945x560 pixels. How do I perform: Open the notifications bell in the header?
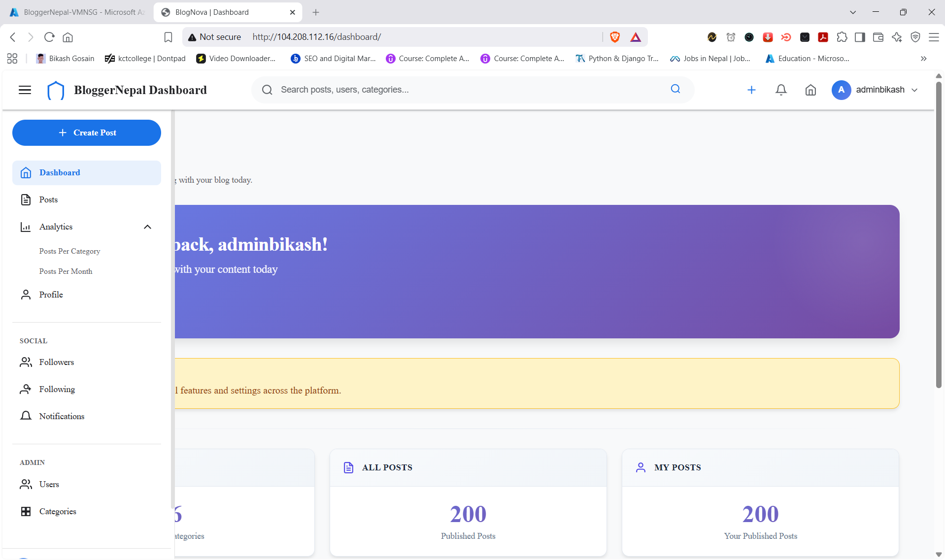click(781, 90)
